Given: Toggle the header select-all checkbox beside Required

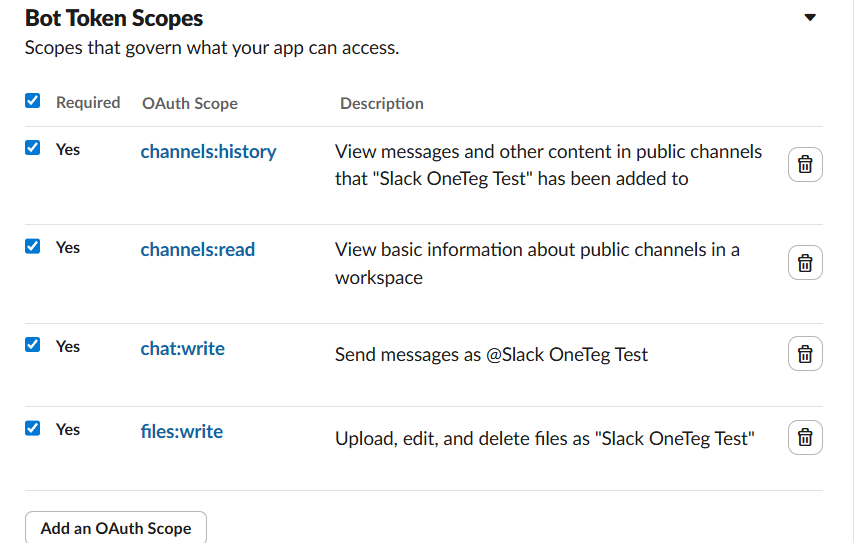Looking at the screenshot, I should [33, 101].
